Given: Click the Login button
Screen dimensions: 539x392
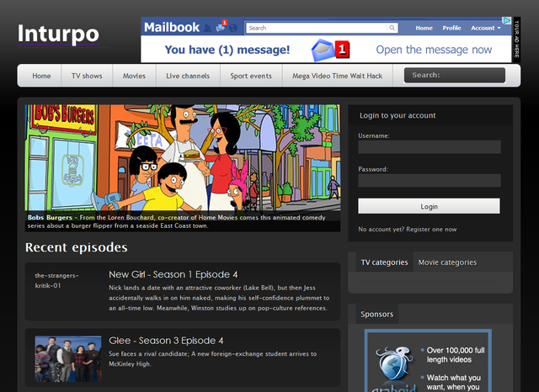Looking at the screenshot, I should tap(429, 206).
